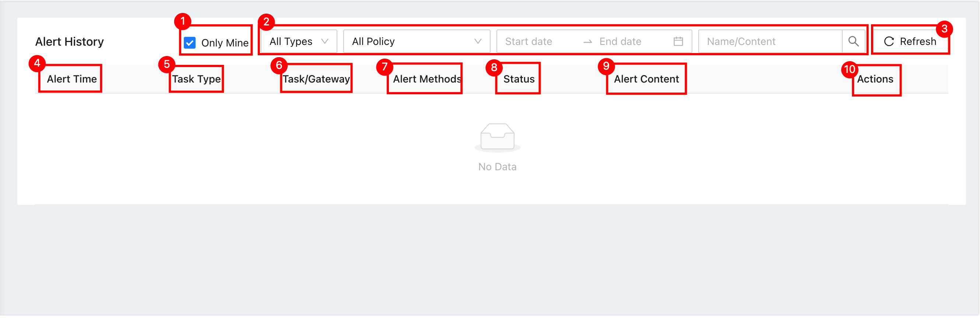Click the Name/Content search box
980x318 pixels.
point(770,41)
